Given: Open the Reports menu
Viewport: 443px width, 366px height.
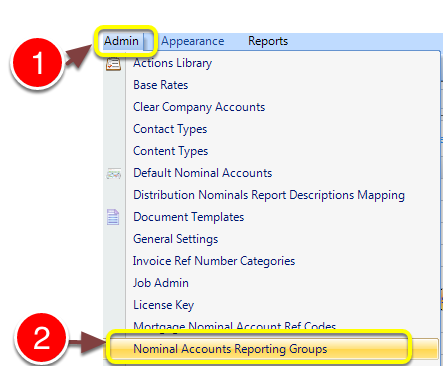Looking at the screenshot, I should (x=268, y=41).
